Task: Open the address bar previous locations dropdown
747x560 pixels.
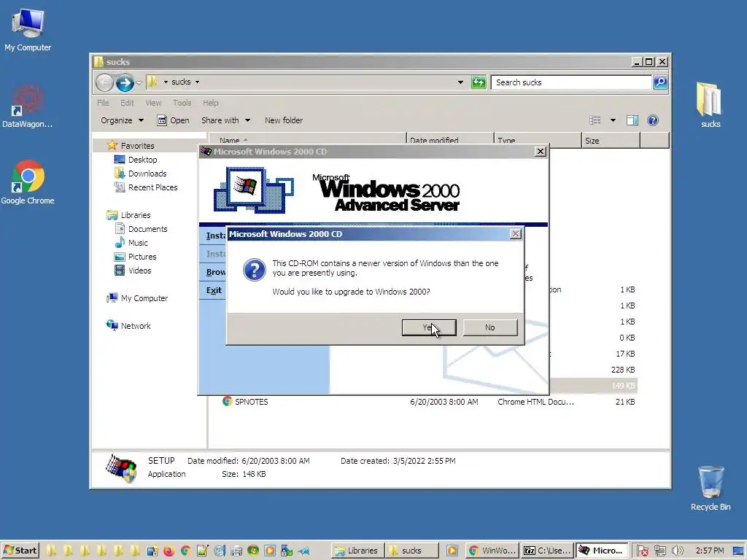Action: pyautogui.click(x=460, y=82)
